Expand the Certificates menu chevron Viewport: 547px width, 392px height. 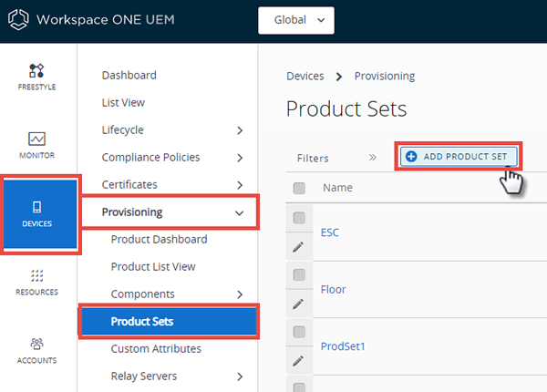coord(240,185)
